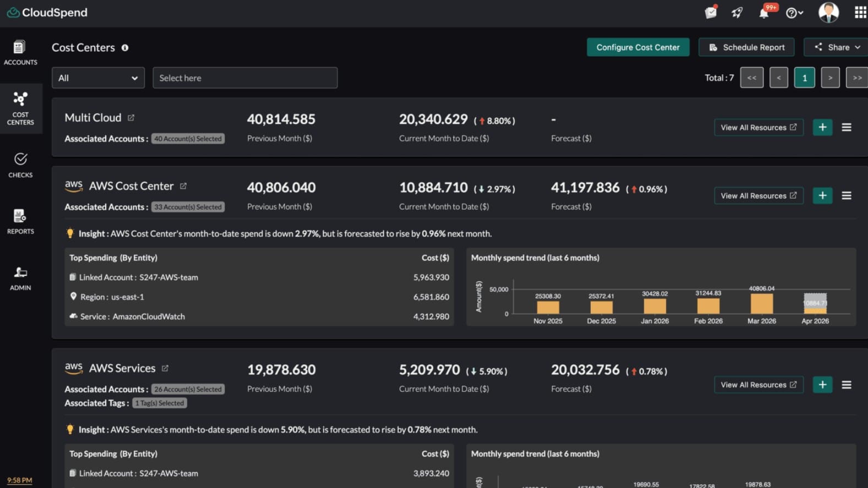Click 26 Account(s) Selected badge
Image resolution: width=868 pixels, height=488 pixels.
pyautogui.click(x=188, y=389)
